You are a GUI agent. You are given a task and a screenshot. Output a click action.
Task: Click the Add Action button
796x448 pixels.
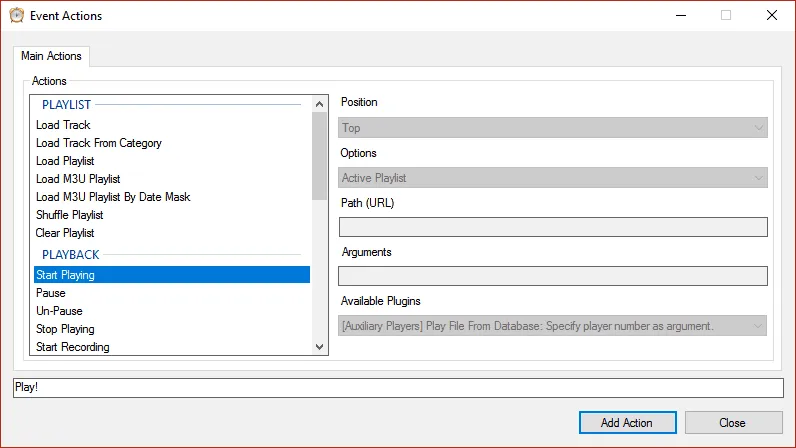point(627,423)
